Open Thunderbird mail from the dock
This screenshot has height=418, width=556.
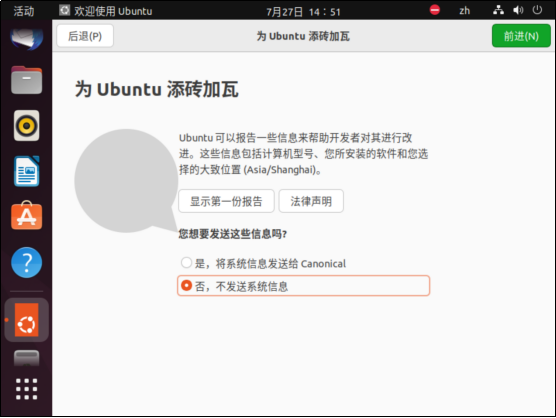point(27,38)
